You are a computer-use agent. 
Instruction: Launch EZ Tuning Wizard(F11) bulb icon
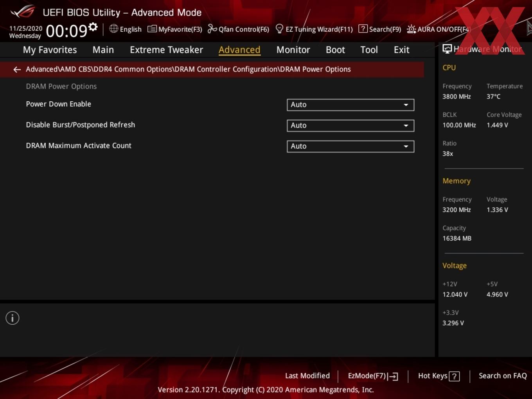pos(279,29)
